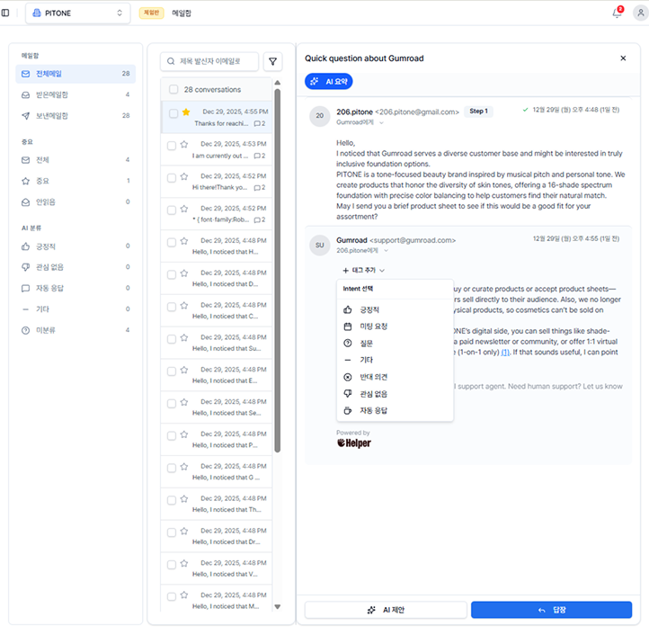Star the 'Hello, I noticed that E...' conversation
649x644 pixels.
point(184,370)
